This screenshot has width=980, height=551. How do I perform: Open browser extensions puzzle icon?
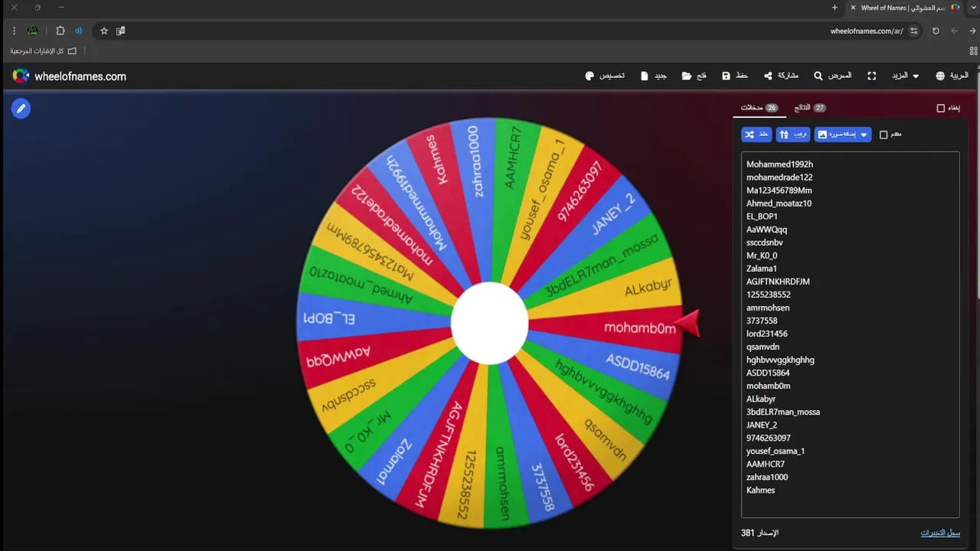click(x=60, y=31)
